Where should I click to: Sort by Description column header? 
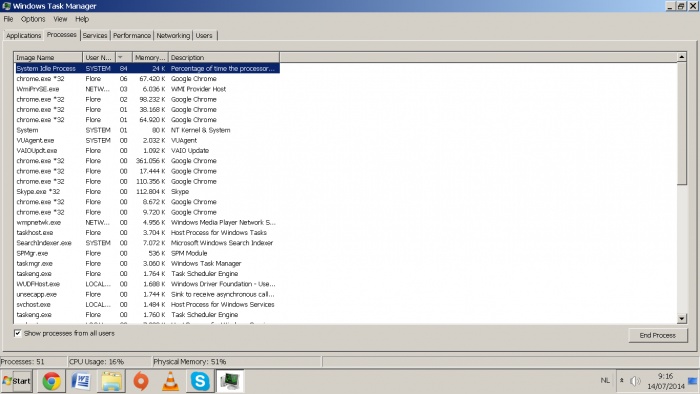(224, 58)
